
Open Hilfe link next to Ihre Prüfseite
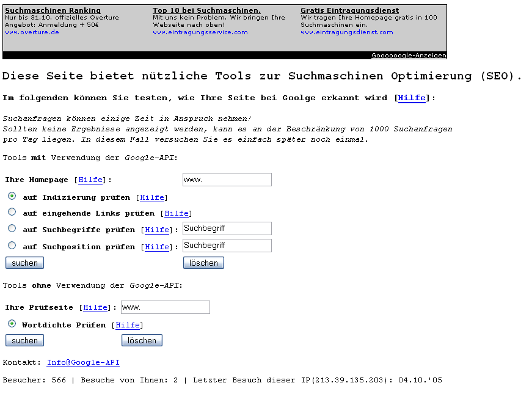(x=95, y=307)
